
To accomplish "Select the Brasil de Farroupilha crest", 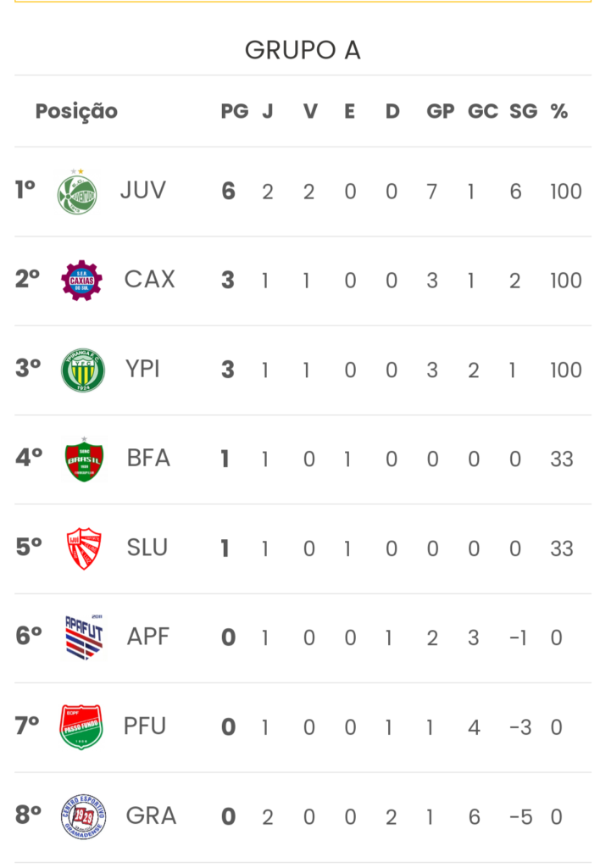I will coord(84,459).
